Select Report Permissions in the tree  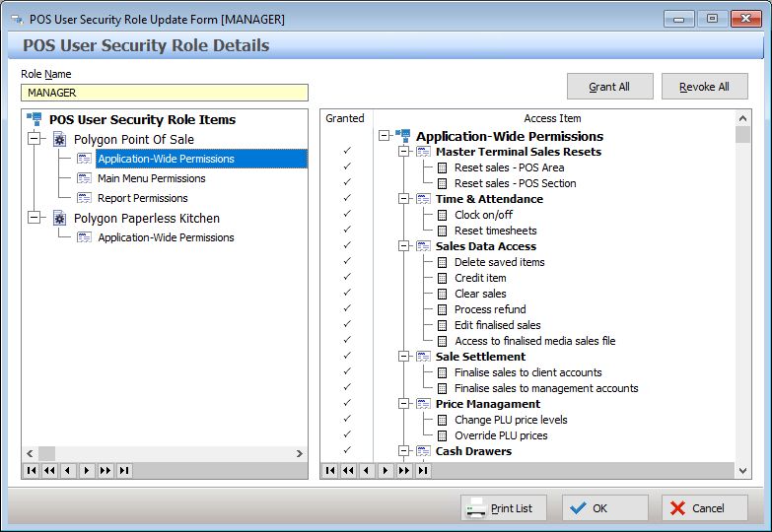coord(143,198)
